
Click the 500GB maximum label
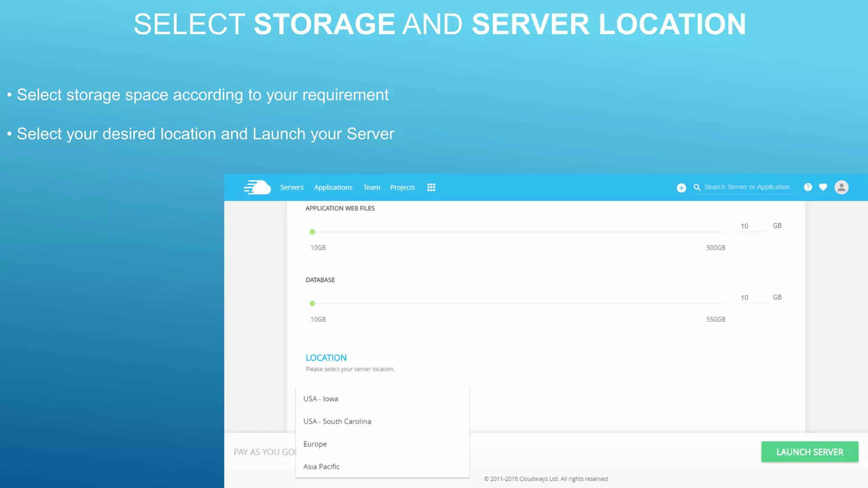716,248
